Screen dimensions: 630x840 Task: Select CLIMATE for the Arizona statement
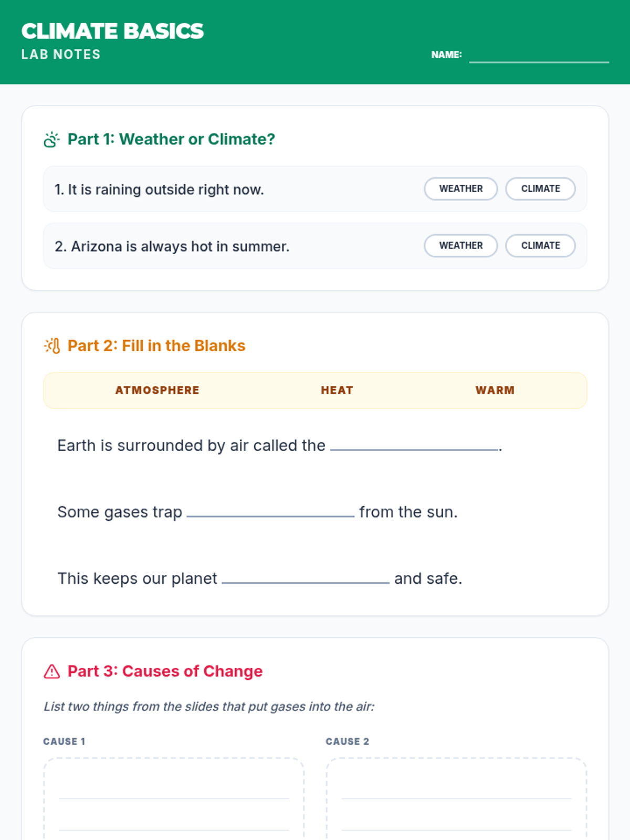pyautogui.click(x=540, y=246)
